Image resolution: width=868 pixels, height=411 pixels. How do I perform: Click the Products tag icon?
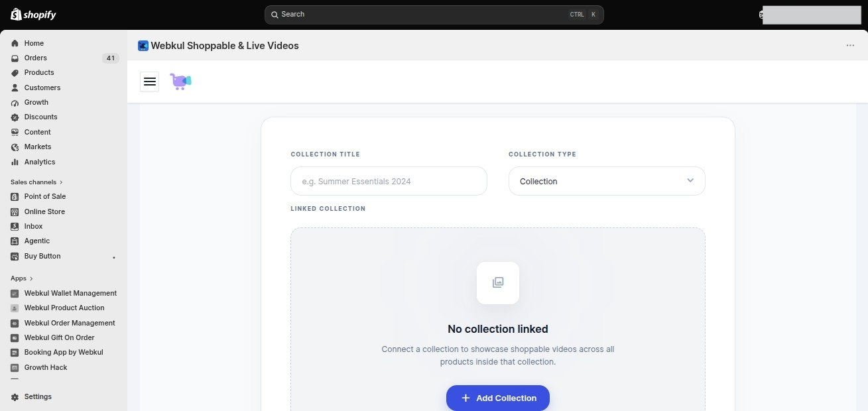pyautogui.click(x=15, y=73)
